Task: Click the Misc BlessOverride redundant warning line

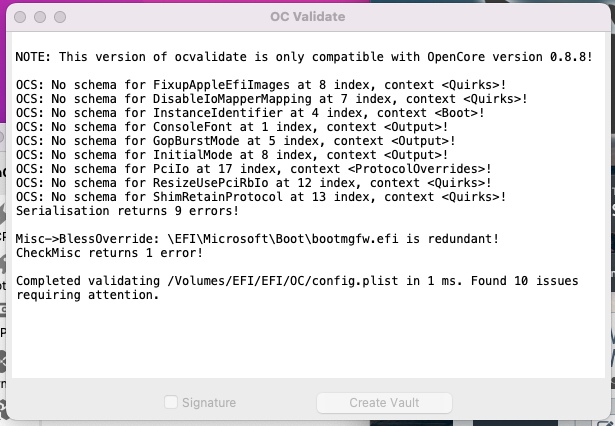Action: (257, 239)
